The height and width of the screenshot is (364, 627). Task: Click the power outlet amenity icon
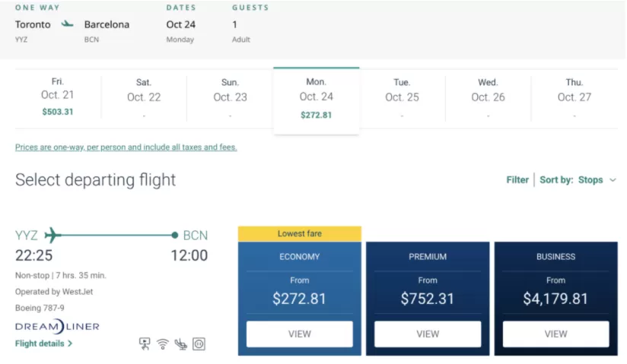(199, 344)
